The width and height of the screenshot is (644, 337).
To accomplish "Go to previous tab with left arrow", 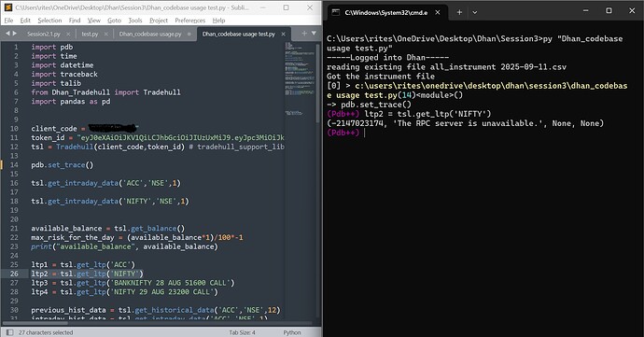I will click(x=7, y=34).
